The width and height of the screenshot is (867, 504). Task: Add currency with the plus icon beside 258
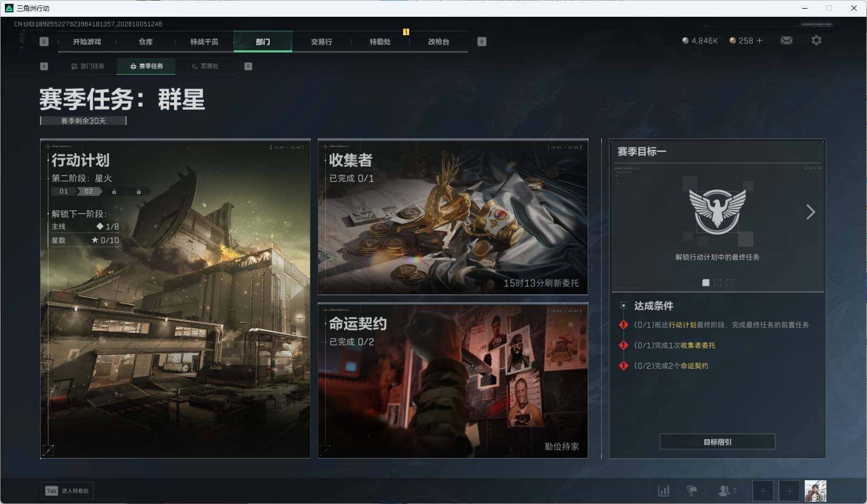tap(759, 41)
